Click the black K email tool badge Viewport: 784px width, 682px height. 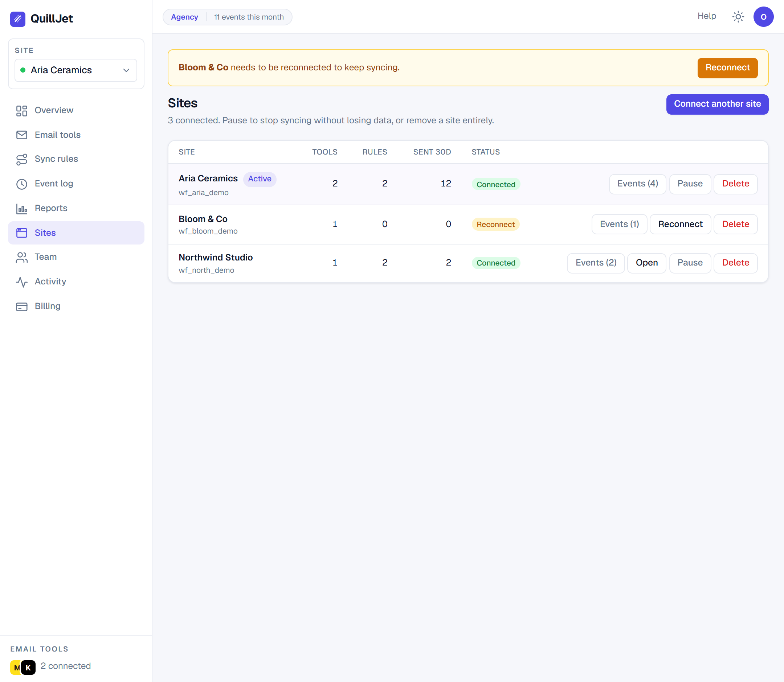pyautogui.click(x=28, y=667)
